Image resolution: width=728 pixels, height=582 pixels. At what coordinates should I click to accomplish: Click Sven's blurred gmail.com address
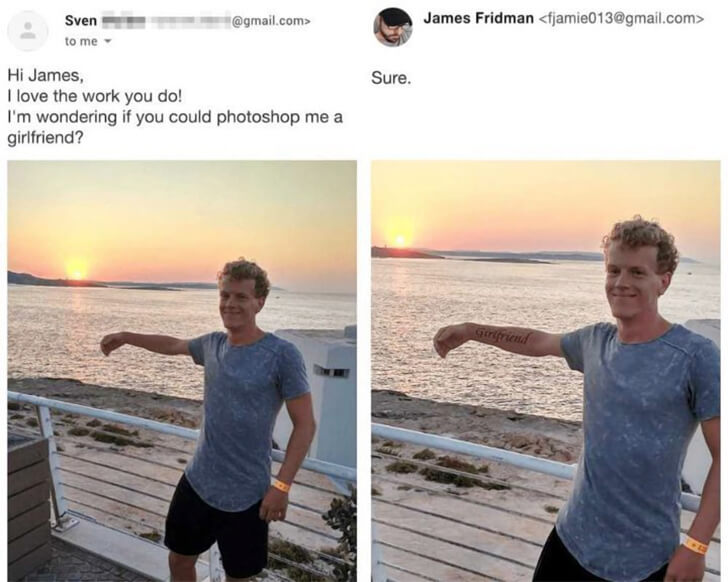(205, 21)
